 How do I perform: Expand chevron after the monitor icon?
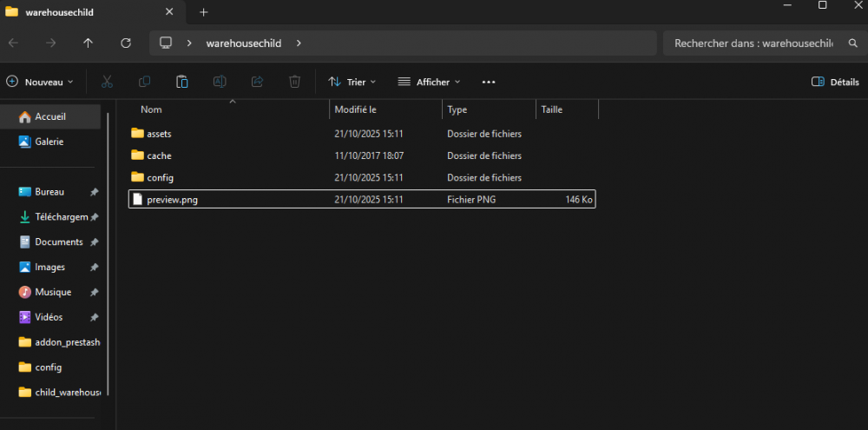(189, 43)
